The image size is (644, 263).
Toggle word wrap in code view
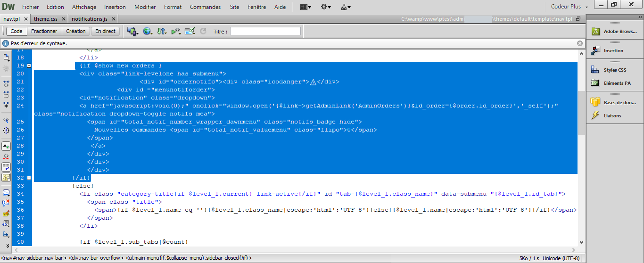click(6, 167)
